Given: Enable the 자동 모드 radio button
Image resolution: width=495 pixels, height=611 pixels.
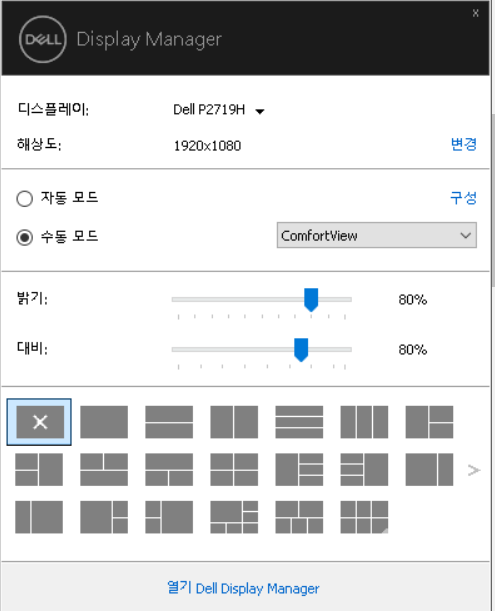Looking at the screenshot, I should (25, 198).
